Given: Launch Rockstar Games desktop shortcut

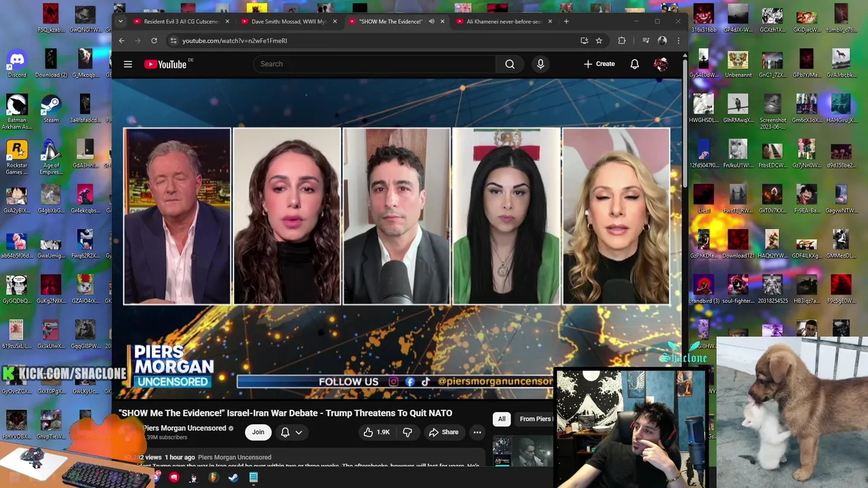Looking at the screenshot, I should point(17,157).
